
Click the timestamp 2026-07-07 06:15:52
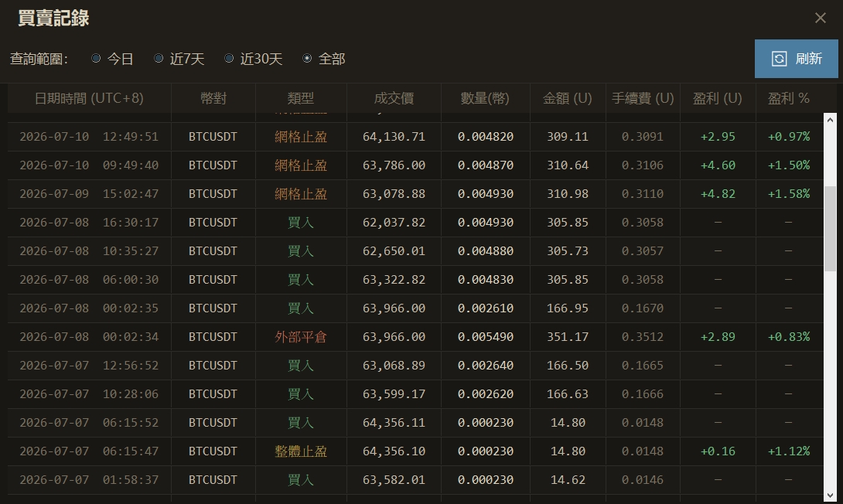tap(89, 423)
